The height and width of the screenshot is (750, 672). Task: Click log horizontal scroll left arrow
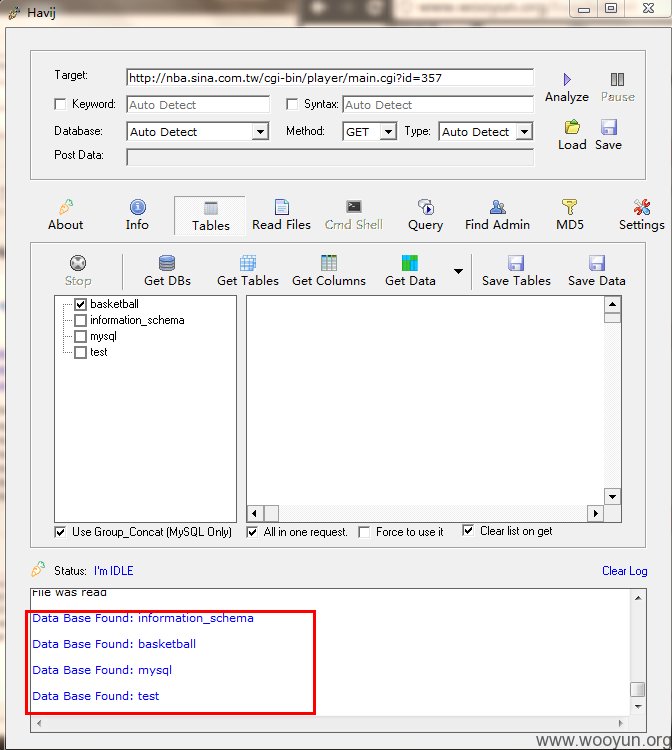pyautogui.click(x=39, y=723)
